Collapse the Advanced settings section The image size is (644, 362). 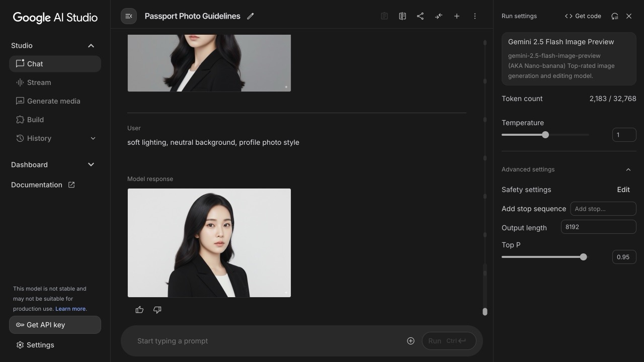628,169
